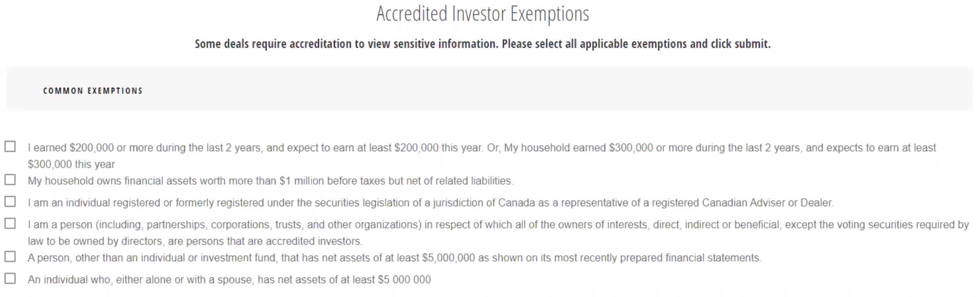980x297 pixels.
Task: Click the 'My household owns financial assets' label
Action: coord(270,181)
